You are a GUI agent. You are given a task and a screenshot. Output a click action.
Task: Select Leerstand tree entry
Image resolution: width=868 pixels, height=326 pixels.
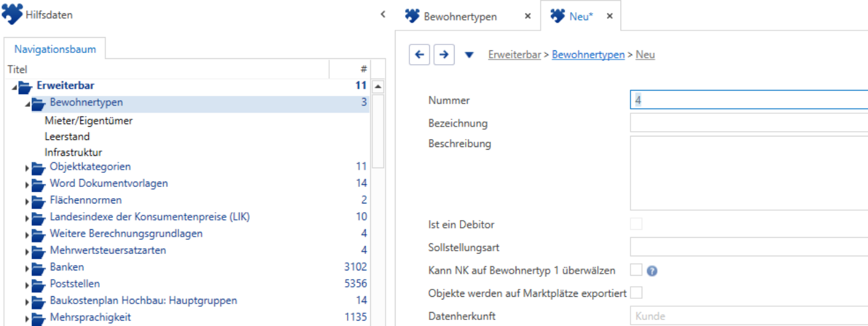tap(67, 136)
